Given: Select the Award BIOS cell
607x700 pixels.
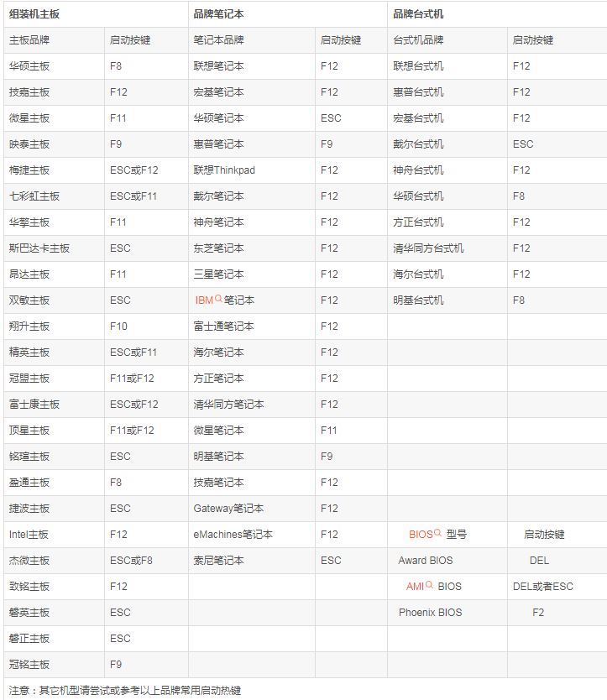Looking at the screenshot, I should [x=425, y=561].
